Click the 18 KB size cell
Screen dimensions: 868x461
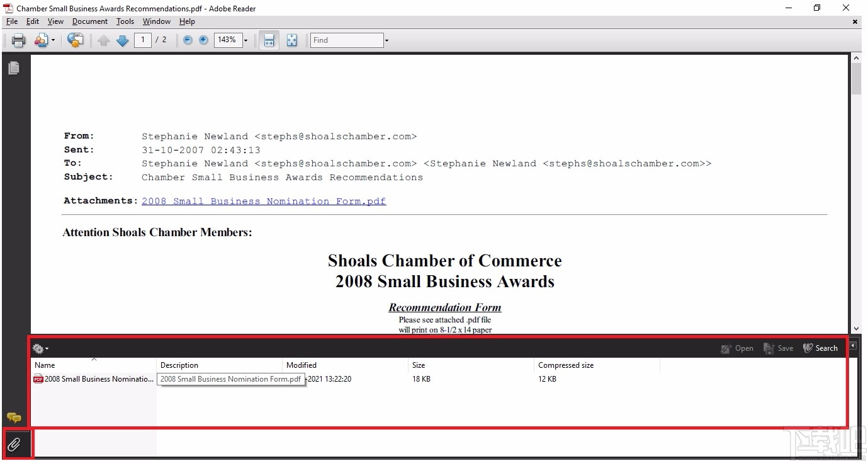(x=422, y=379)
